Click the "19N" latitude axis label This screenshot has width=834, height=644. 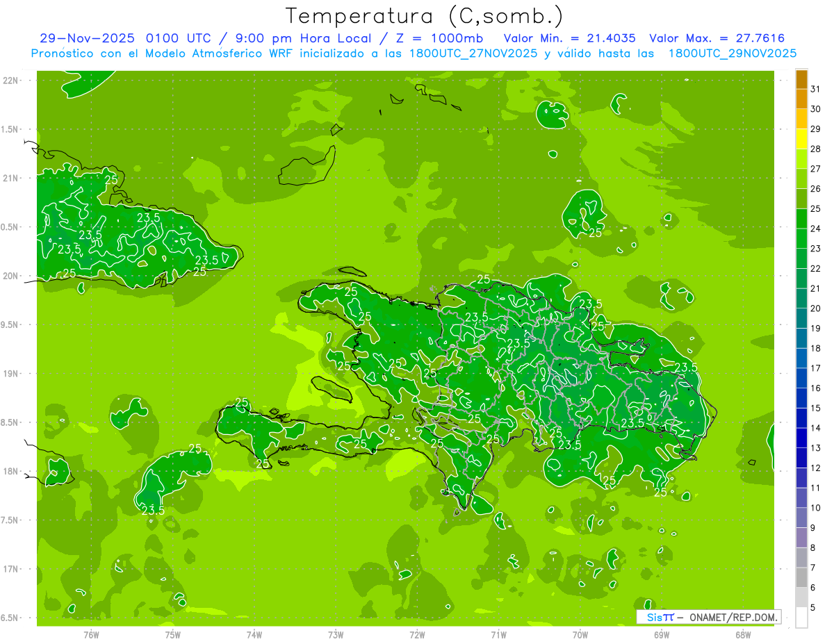tap(12, 374)
